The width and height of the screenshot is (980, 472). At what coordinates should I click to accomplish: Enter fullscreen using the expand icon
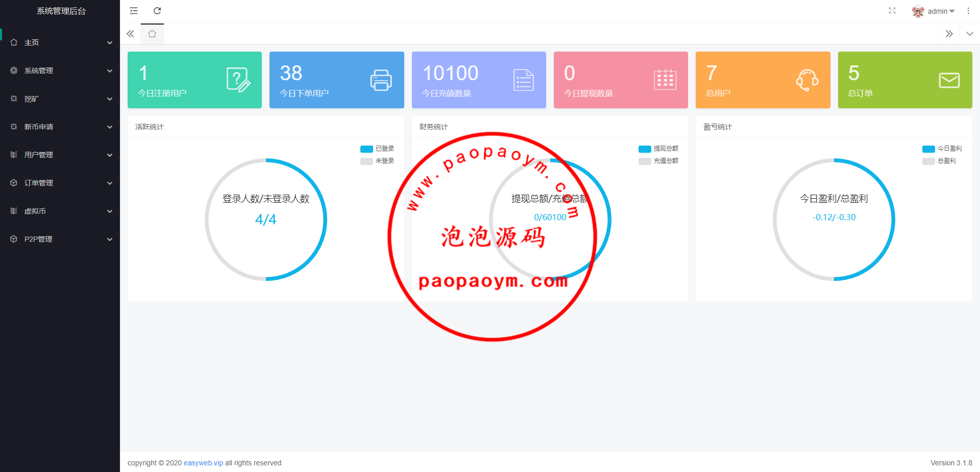click(x=892, y=11)
